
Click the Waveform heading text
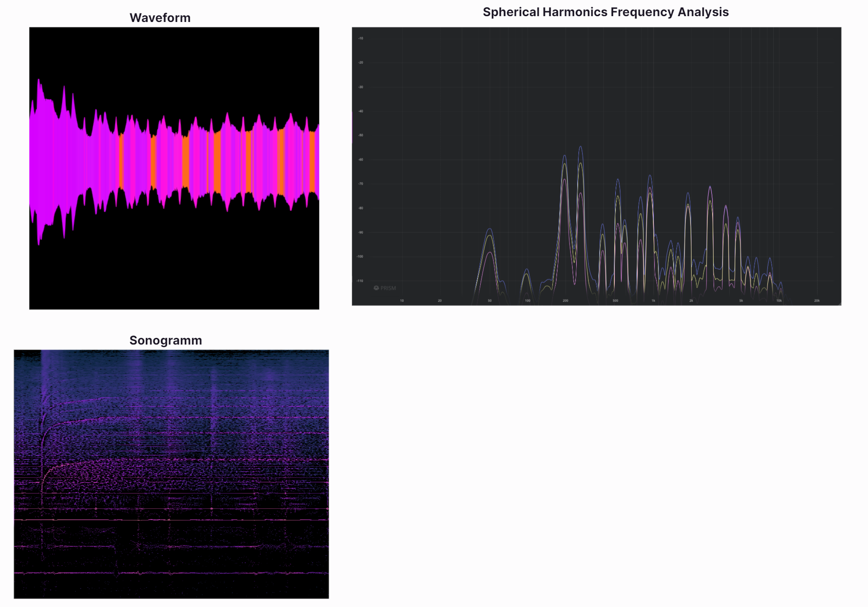[x=160, y=18]
